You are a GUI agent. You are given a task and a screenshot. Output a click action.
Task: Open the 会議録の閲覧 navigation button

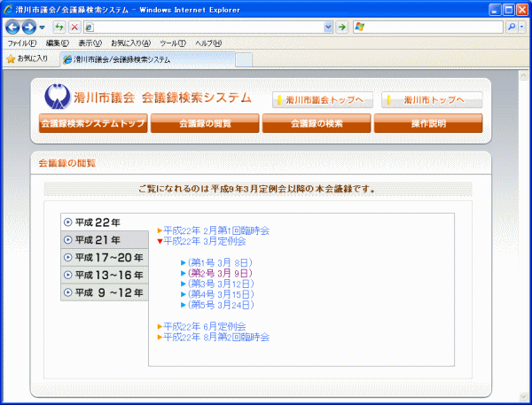pos(205,123)
